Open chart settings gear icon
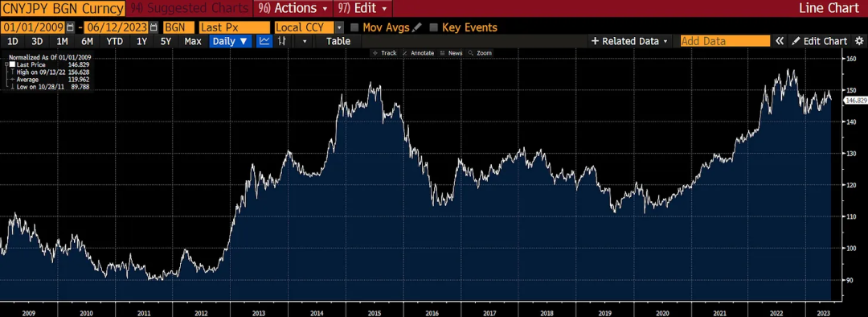The image size is (868, 317). pyautogui.click(x=859, y=41)
